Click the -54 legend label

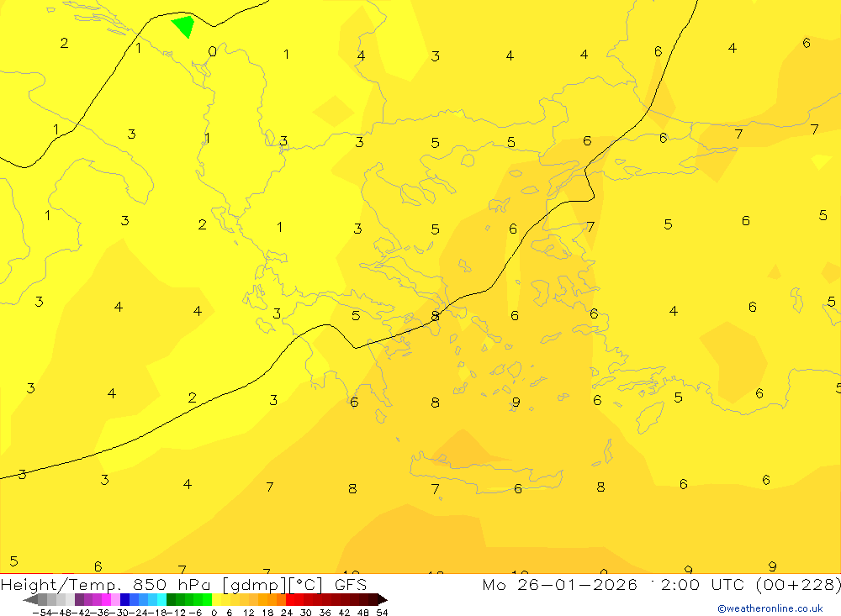click(43, 613)
